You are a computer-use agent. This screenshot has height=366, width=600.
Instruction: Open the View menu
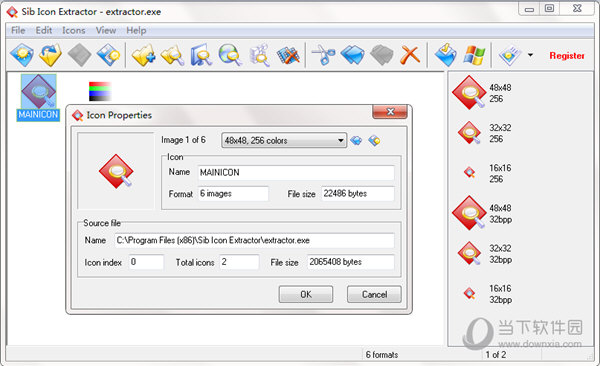106,30
